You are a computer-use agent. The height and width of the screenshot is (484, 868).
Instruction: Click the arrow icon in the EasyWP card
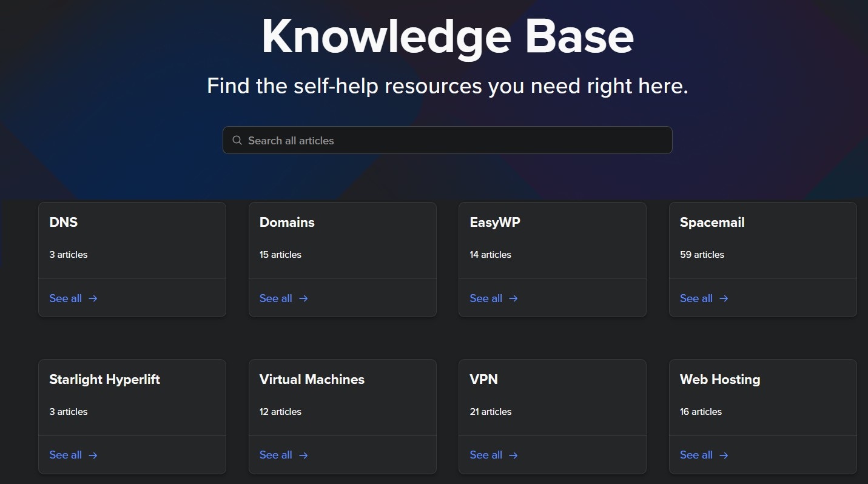[x=513, y=298]
